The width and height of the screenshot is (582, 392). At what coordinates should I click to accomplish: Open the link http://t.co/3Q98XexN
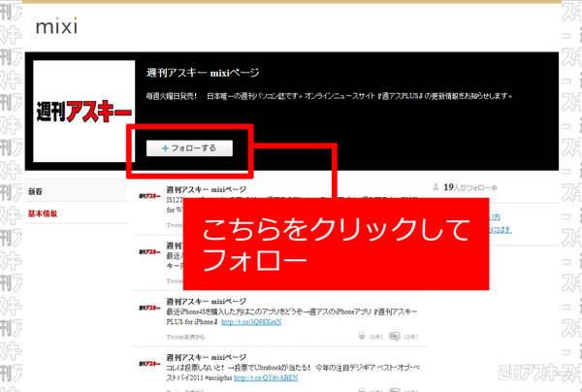click(x=251, y=322)
